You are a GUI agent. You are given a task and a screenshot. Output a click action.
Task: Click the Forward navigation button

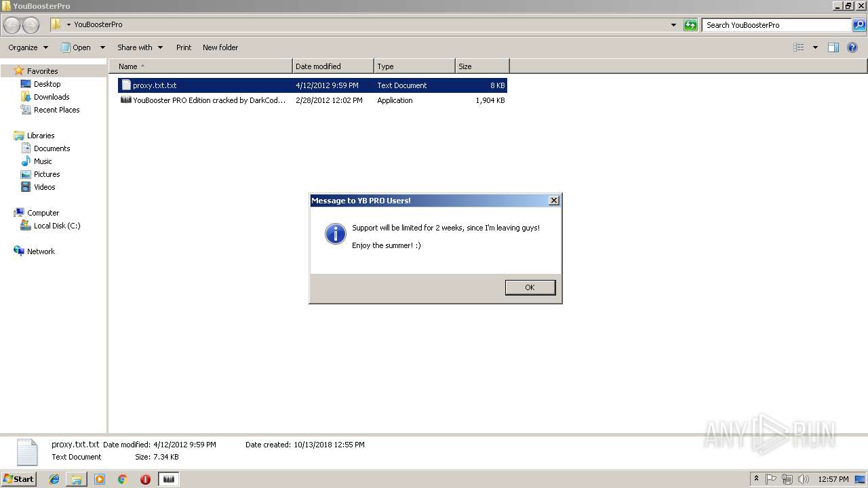[31, 25]
